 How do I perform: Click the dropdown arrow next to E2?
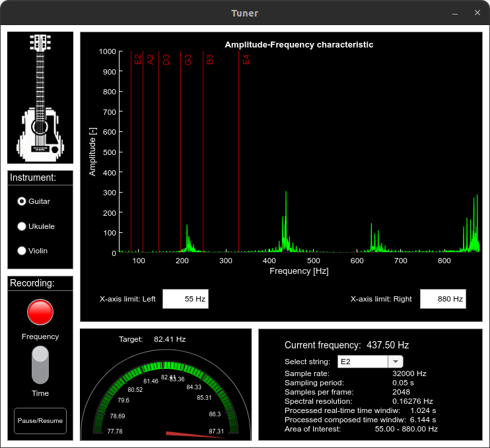point(395,361)
